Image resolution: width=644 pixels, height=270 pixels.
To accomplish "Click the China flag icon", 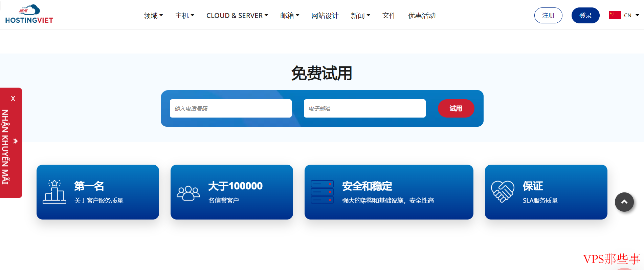I will 615,15.
